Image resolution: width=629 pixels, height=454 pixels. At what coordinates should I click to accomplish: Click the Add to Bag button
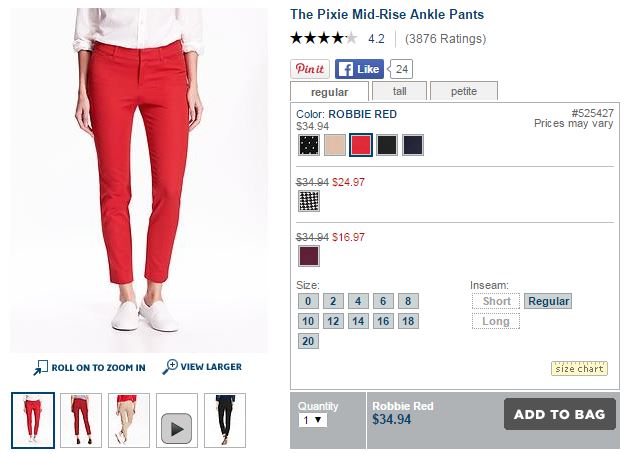(x=560, y=414)
